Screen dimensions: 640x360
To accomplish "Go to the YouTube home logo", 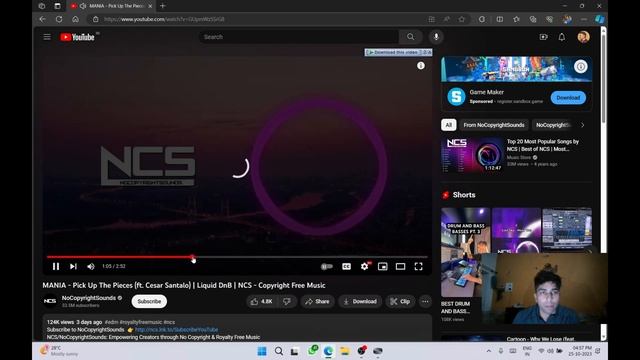I will tap(78, 37).
